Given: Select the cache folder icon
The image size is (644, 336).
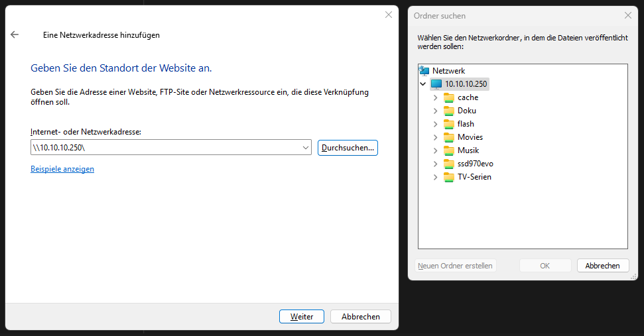Looking at the screenshot, I should [x=449, y=97].
